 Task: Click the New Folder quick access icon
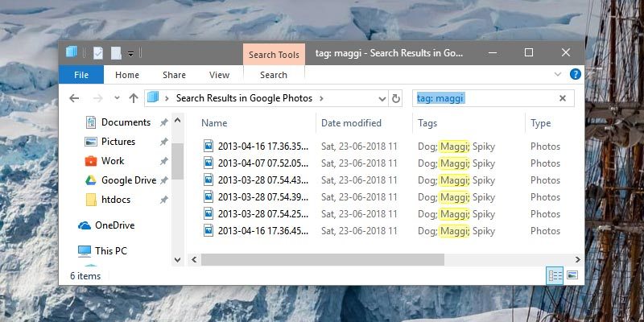pyautogui.click(x=116, y=52)
